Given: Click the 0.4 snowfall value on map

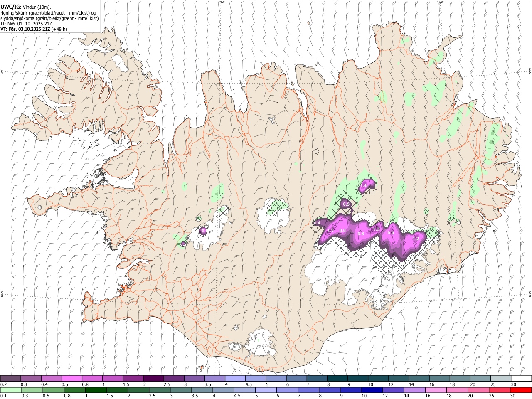Looking at the screenshot, I should coord(317,223).
